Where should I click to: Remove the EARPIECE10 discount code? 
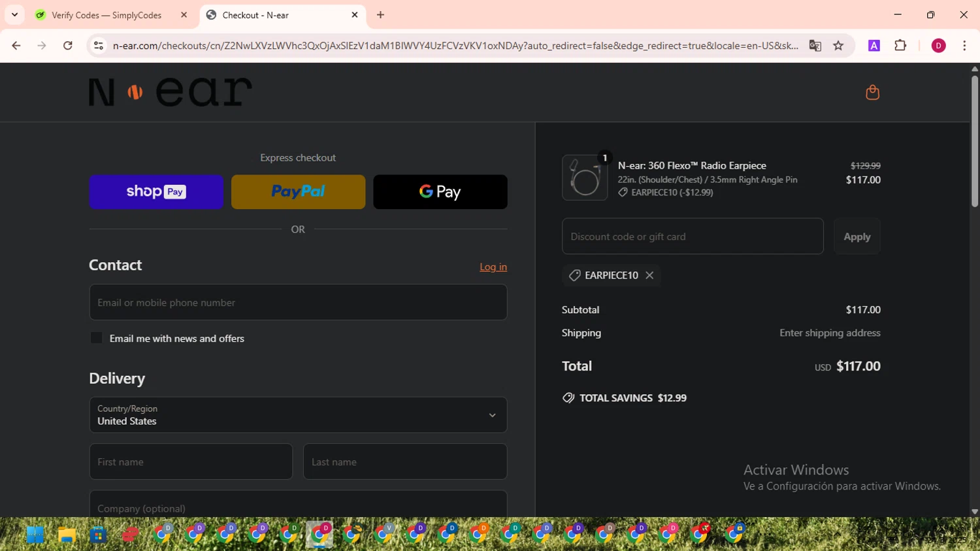(x=649, y=275)
